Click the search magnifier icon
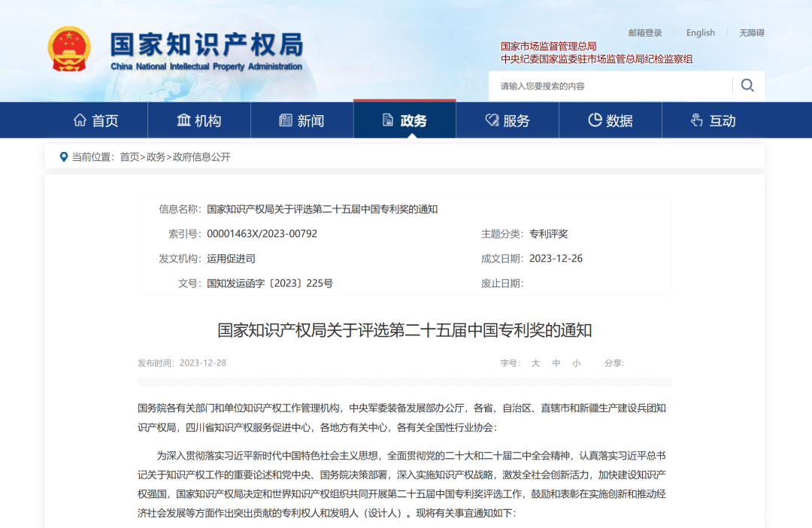The image size is (812, 528). tap(747, 86)
